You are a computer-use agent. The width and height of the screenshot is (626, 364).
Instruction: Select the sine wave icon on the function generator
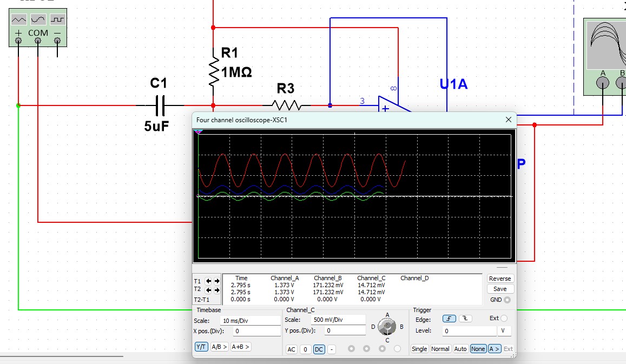point(38,19)
